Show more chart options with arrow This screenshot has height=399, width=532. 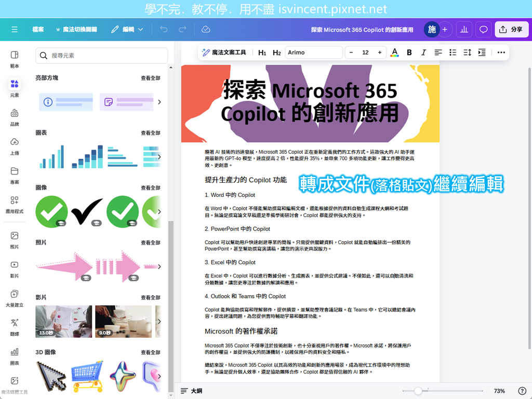(x=159, y=157)
